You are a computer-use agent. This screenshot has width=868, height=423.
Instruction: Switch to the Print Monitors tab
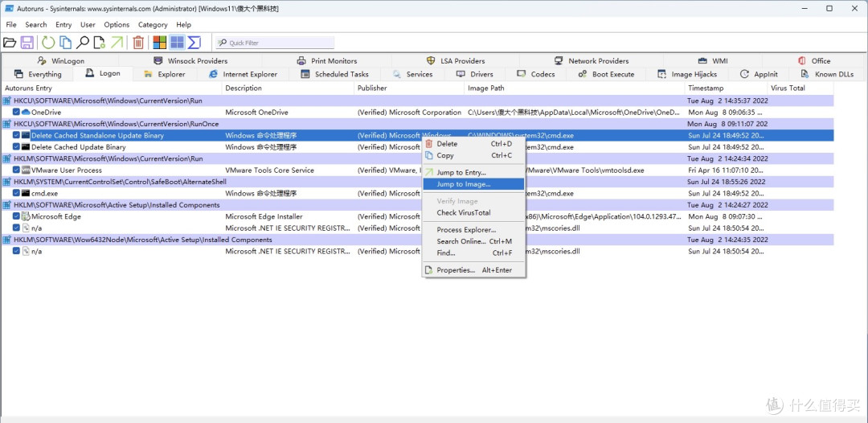(x=326, y=61)
